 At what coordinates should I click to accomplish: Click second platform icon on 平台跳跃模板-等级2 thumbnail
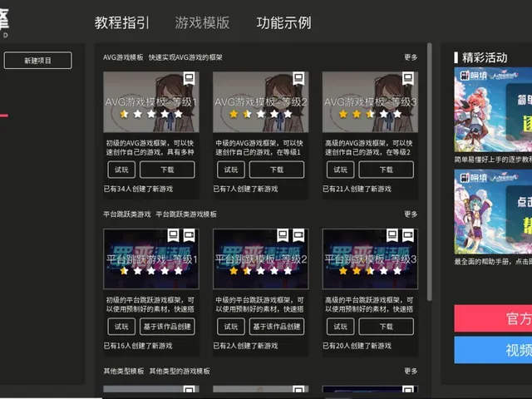click(298, 235)
